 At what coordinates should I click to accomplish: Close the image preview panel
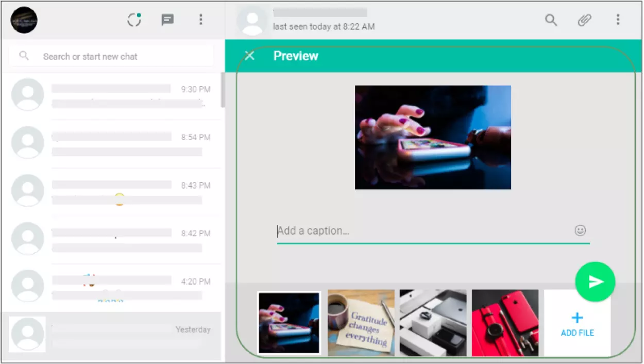(249, 56)
